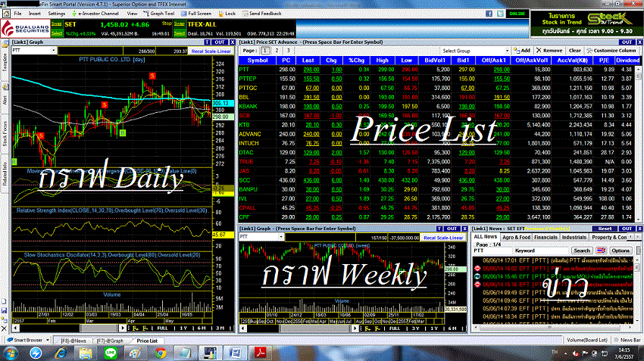The height and width of the screenshot is (361, 644).
Task: Click the Reset button in the News panel
Action: click(605, 229)
